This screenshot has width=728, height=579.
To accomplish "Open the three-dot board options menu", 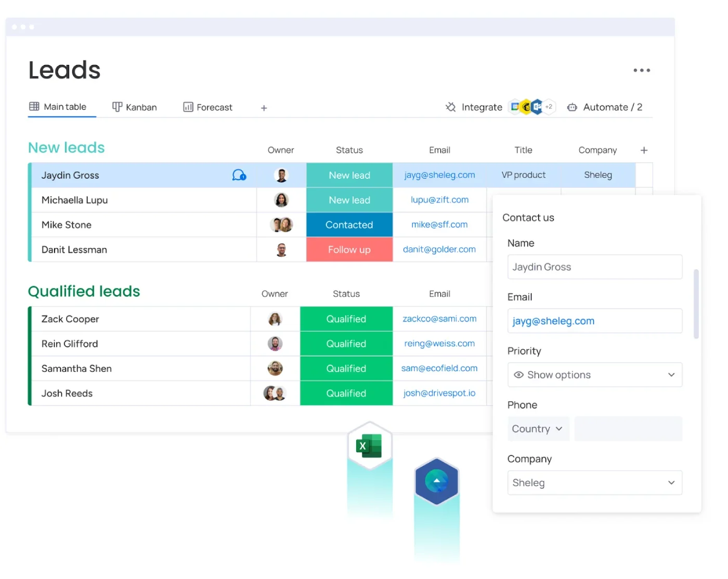I will point(642,70).
